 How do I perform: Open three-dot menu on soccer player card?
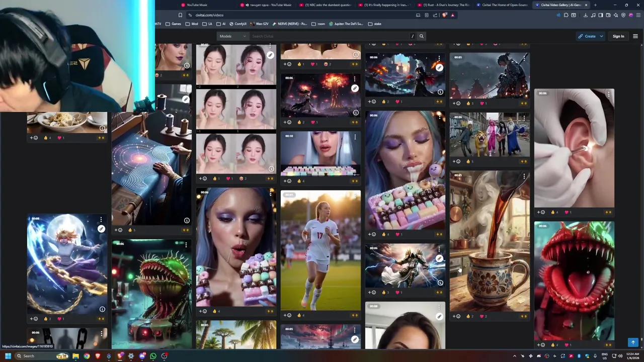click(355, 196)
